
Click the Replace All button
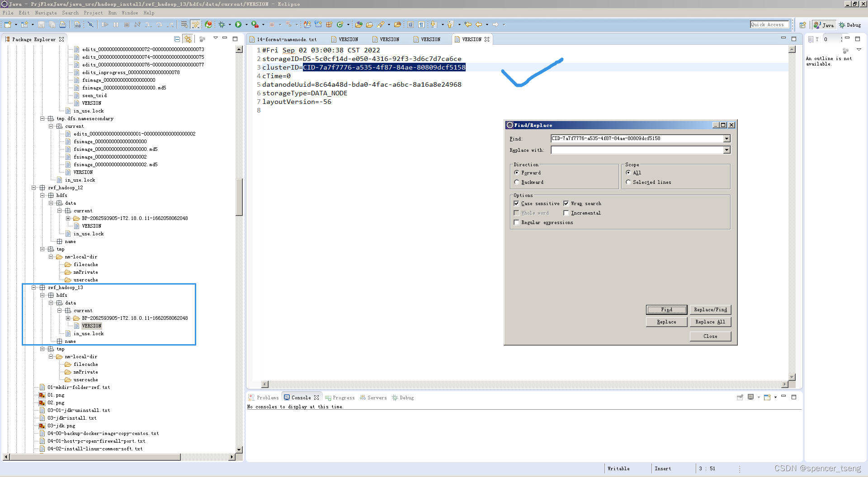[x=710, y=322]
